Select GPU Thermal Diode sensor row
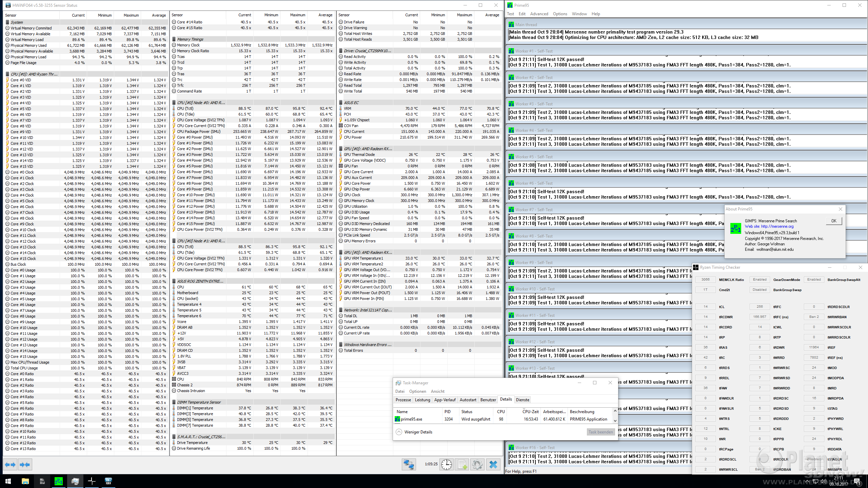Image resolution: width=868 pixels, height=488 pixels. pyautogui.click(x=419, y=155)
